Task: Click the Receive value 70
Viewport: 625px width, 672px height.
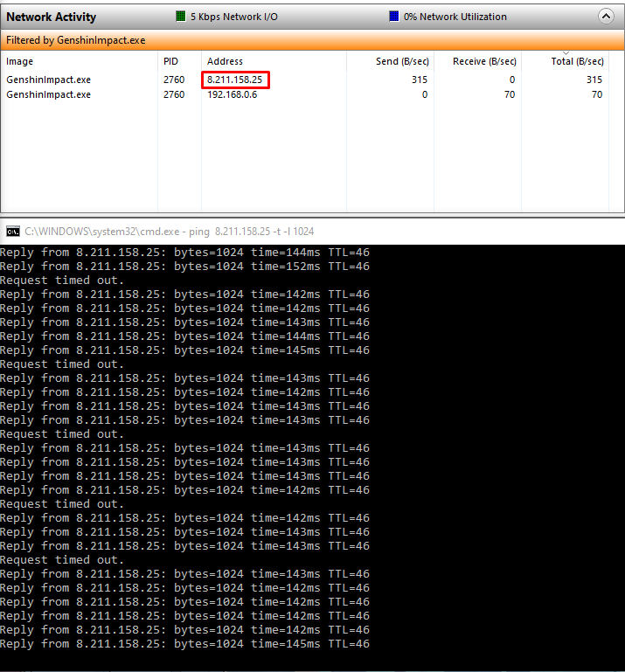Action: click(x=510, y=94)
